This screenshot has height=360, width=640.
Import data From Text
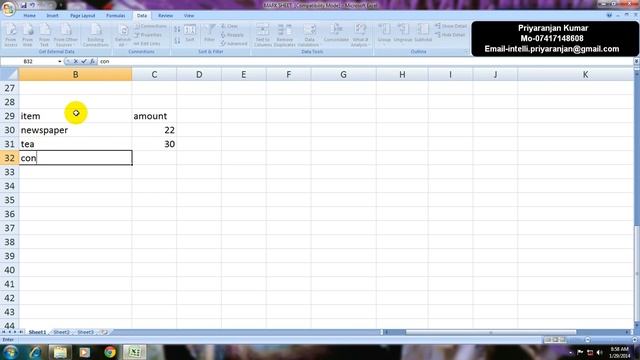(44, 35)
